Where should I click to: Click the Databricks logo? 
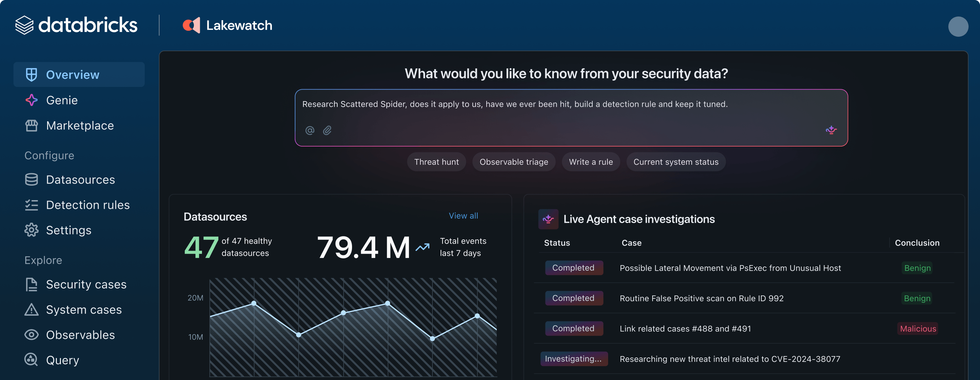(24, 25)
